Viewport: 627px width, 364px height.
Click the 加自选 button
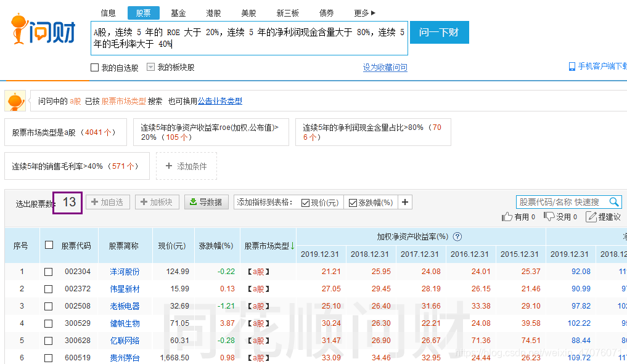click(x=107, y=202)
